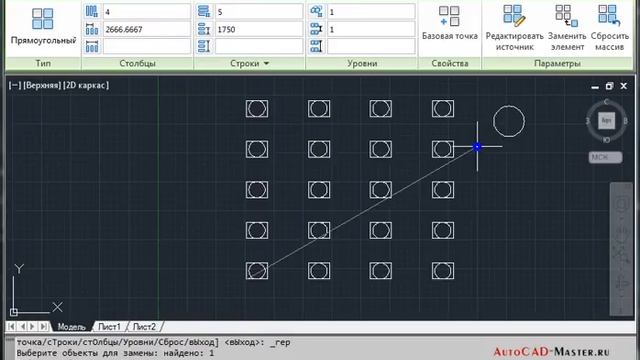Click the UCS origin icon
The image size is (640, 360).
(14, 312)
